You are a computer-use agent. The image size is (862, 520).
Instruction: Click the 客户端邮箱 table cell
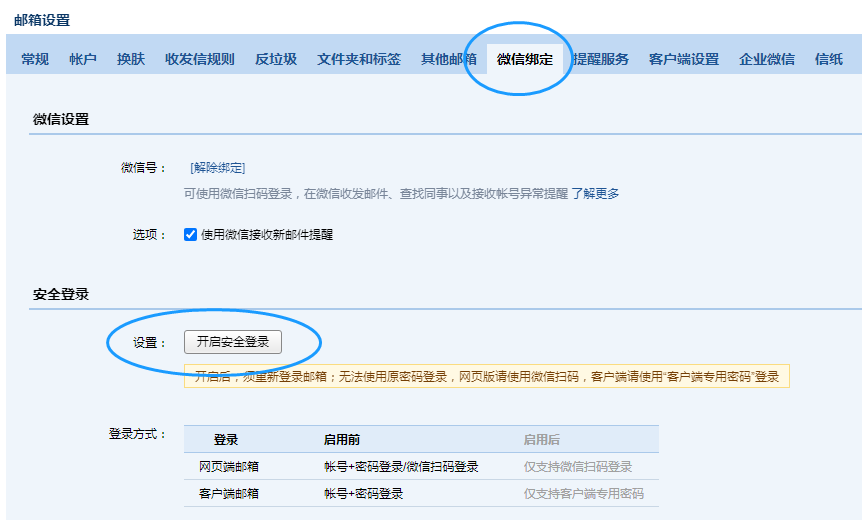point(229,494)
